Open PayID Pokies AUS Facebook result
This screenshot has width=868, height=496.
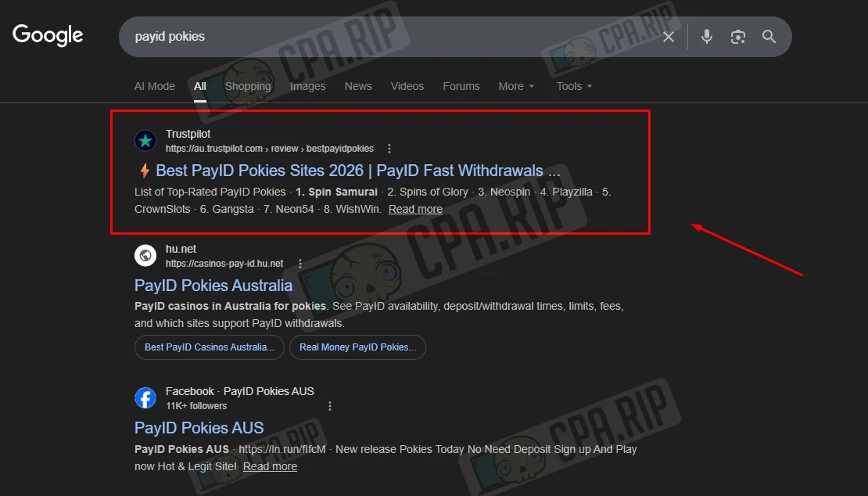(199, 428)
